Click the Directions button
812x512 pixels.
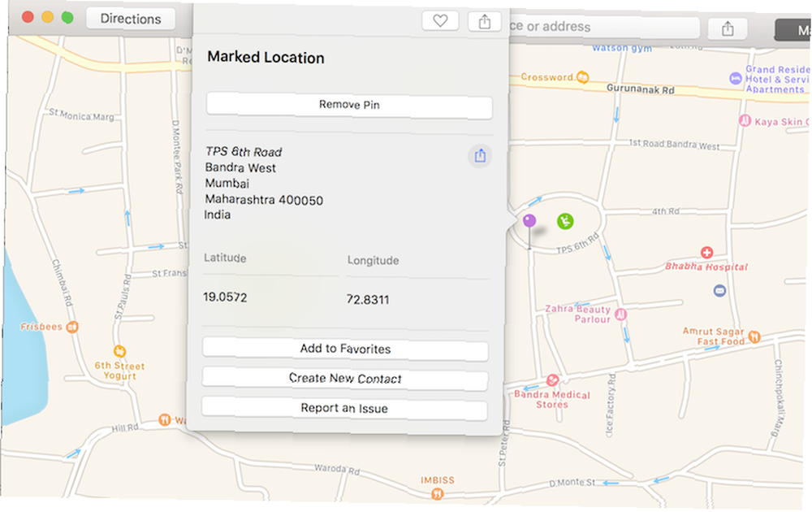[x=131, y=19]
